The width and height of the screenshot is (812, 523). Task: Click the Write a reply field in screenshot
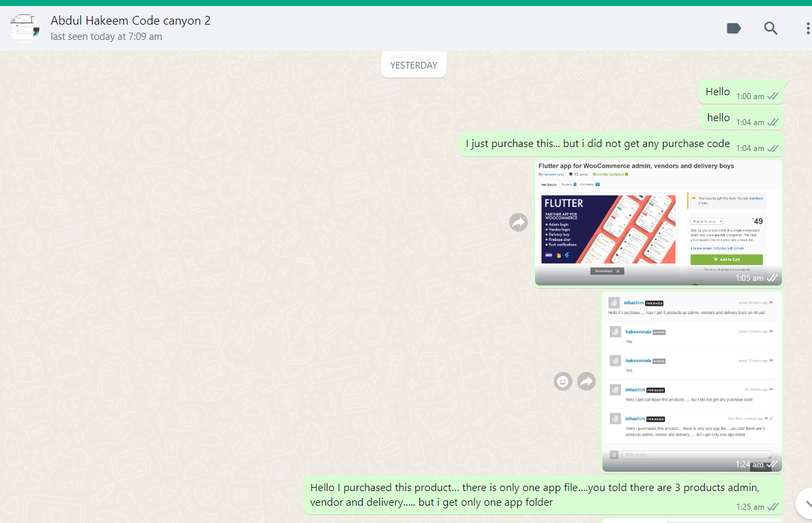(x=696, y=454)
